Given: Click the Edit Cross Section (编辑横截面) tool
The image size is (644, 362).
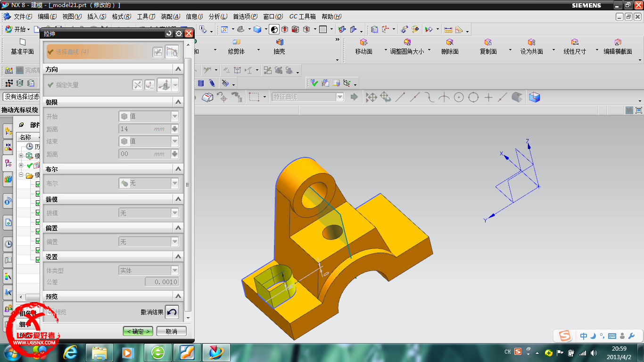Looking at the screenshot, I should [x=618, y=47].
